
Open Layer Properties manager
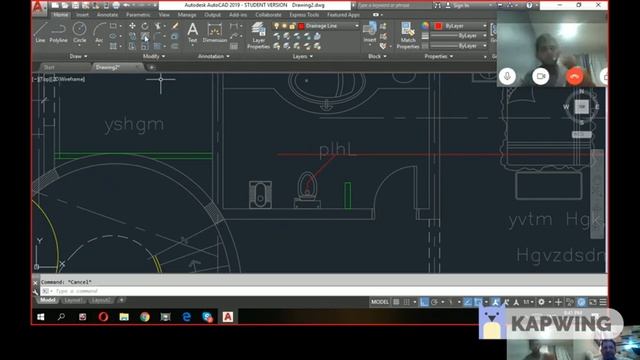click(x=258, y=36)
